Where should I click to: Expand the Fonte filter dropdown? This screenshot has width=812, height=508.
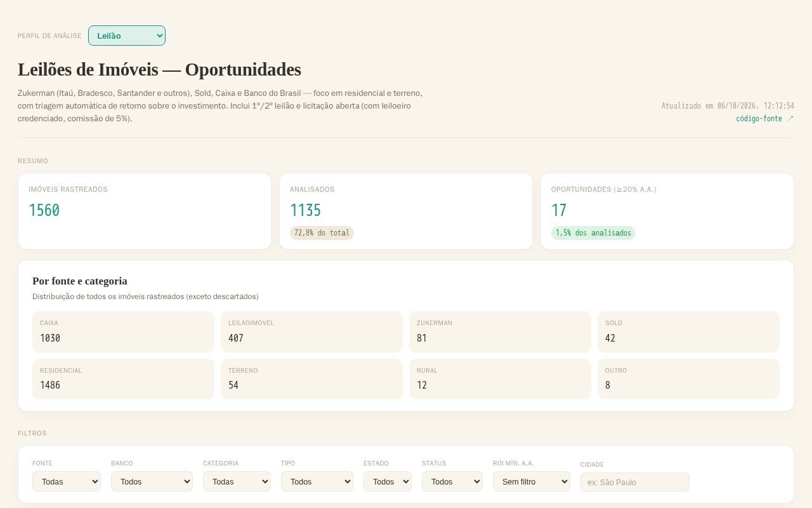67,481
